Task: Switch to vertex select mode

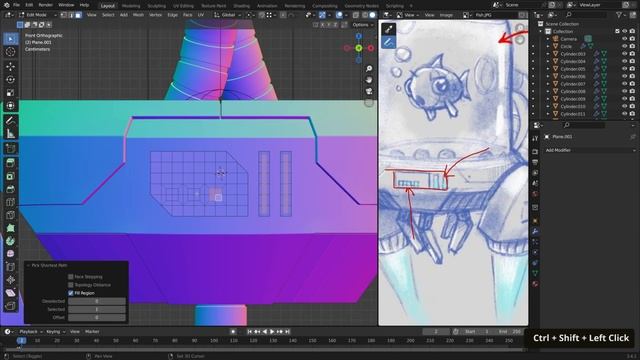Action: [63, 15]
